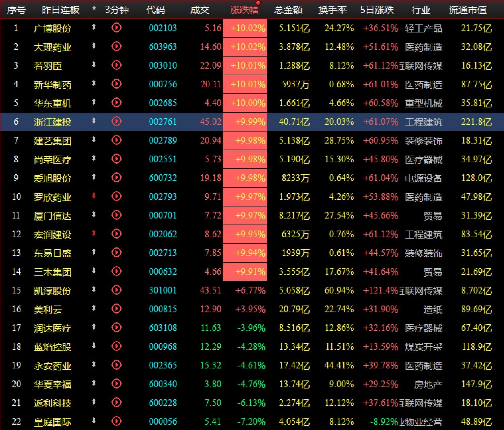Viewport: 504px width, 430px height.
Task: Open 3-minute replay icon for 返利科技
Action: pyautogui.click(x=116, y=402)
